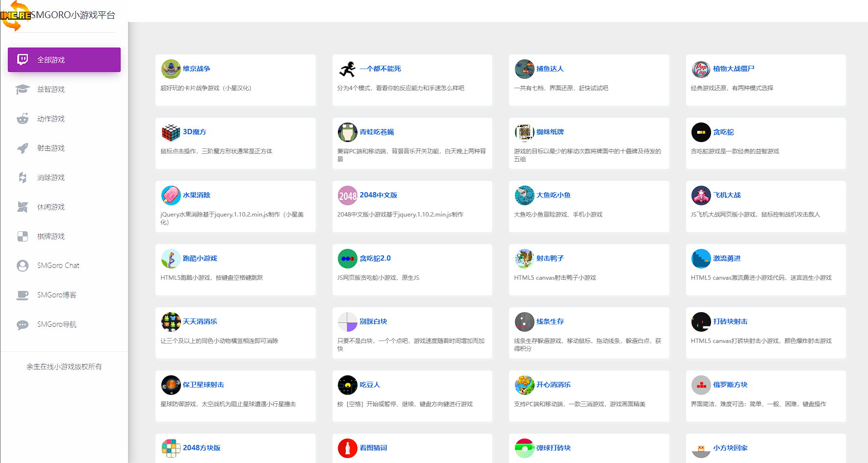
Task: Click the 飞机大战 game link
Action: coord(727,195)
